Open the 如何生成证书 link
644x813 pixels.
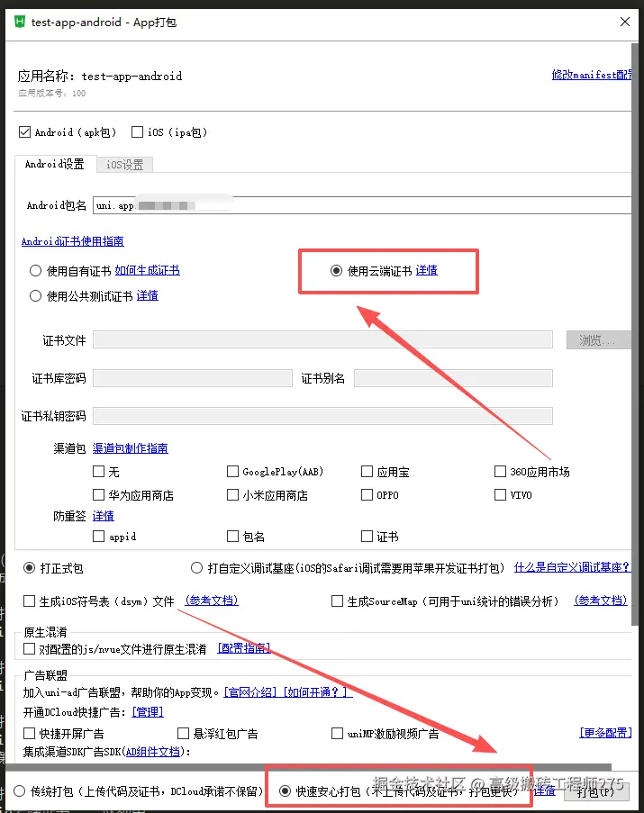[147, 271]
